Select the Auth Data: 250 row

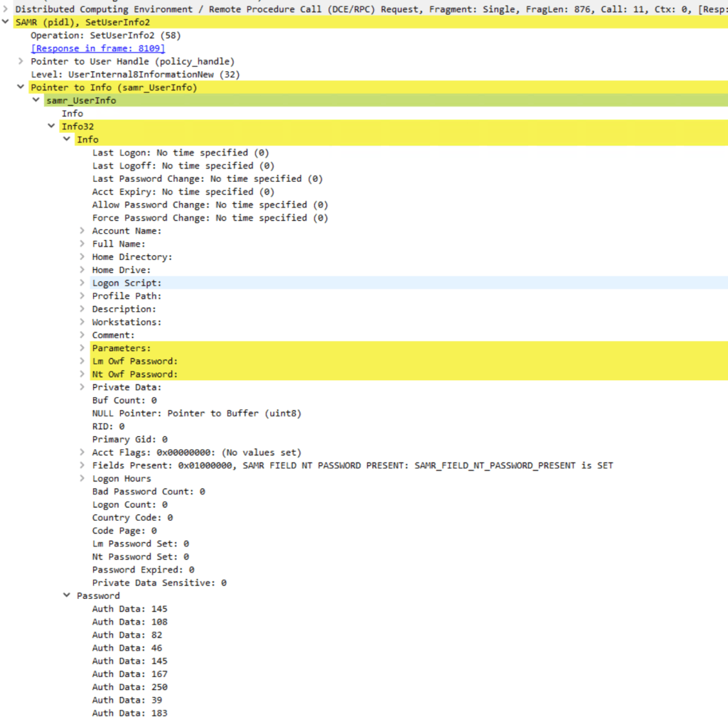(129, 687)
